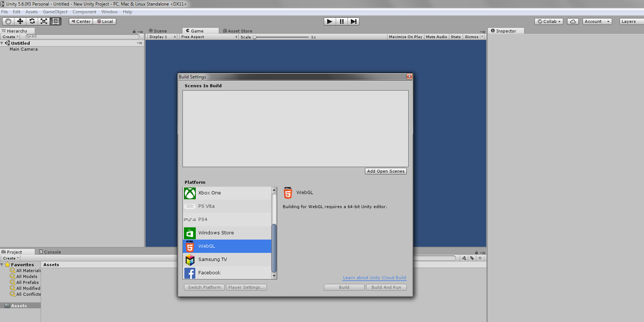Switch to the Scene tab
Screen dimensions: 644x322
point(158,31)
